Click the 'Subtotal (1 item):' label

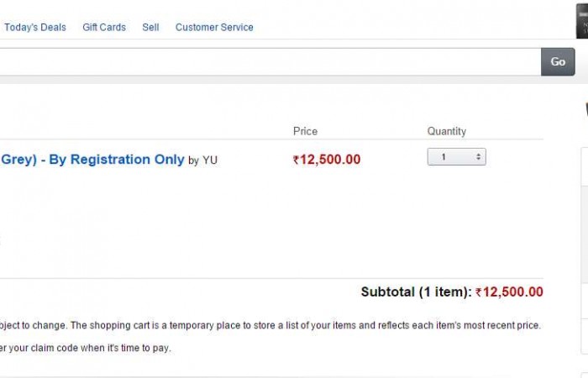[416, 292]
